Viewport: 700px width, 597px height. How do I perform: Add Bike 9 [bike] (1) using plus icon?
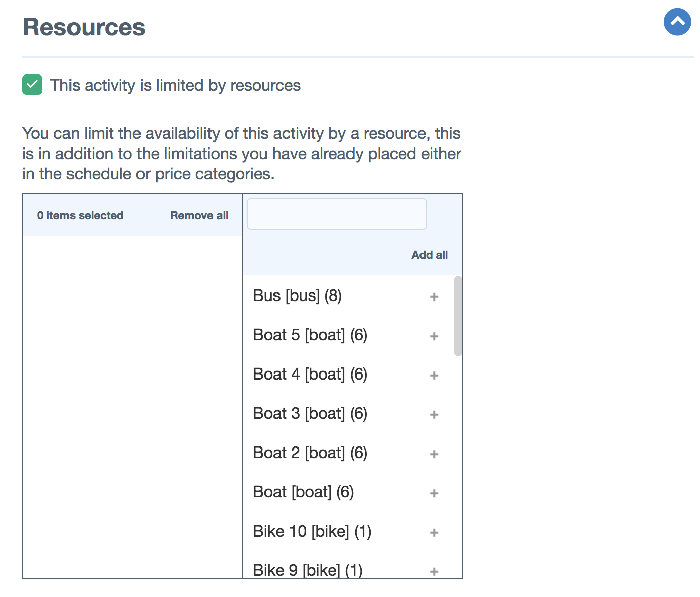tap(434, 572)
